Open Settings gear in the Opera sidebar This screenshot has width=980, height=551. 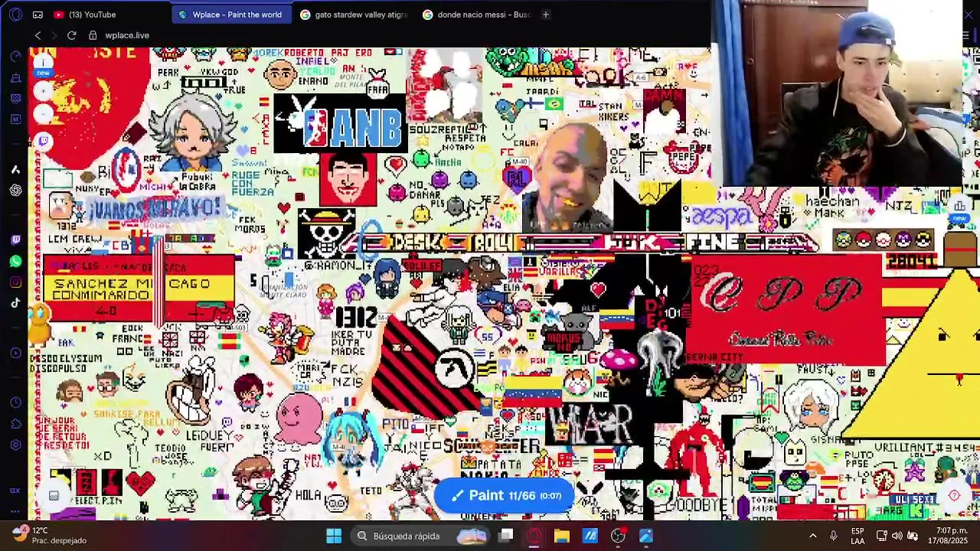pyautogui.click(x=15, y=445)
